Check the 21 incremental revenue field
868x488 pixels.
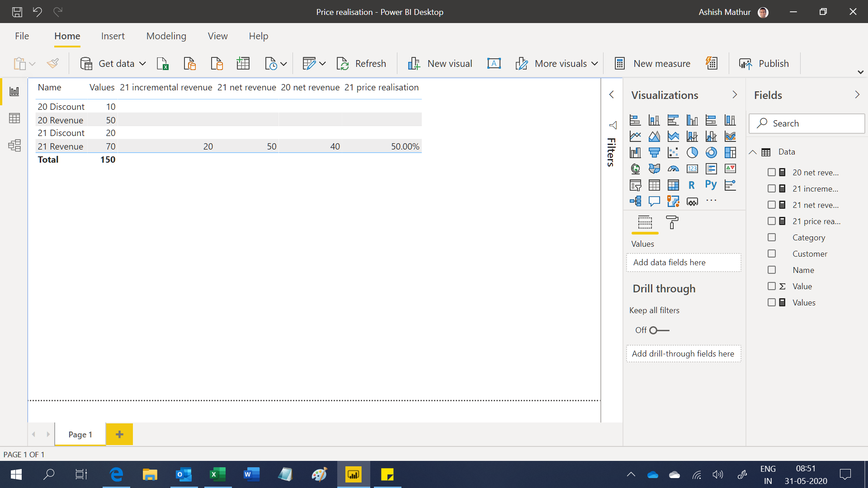tap(772, 188)
